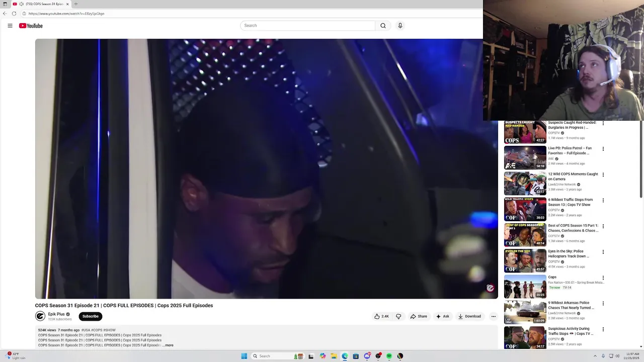Image resolution: width=644 pixels, height=362 pixels.
Task: Go back with browser back arrow
Action: click(5, 14)
